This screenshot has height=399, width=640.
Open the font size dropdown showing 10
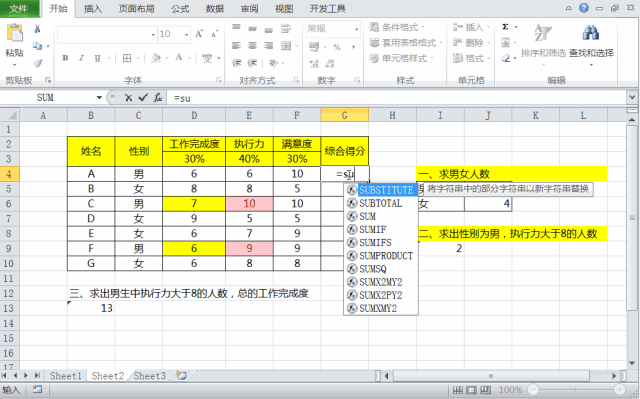click(x=187, y=35)
